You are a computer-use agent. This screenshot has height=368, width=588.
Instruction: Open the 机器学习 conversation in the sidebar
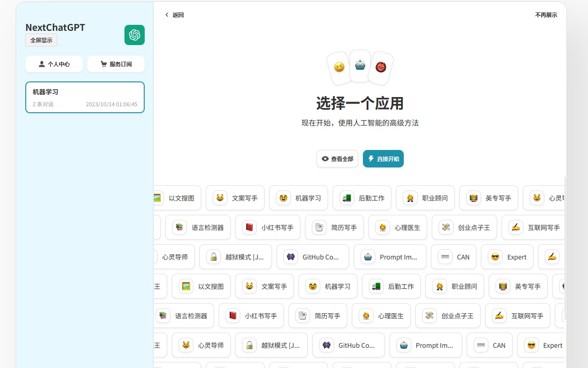pyautogui.click(x=85, y=97)
